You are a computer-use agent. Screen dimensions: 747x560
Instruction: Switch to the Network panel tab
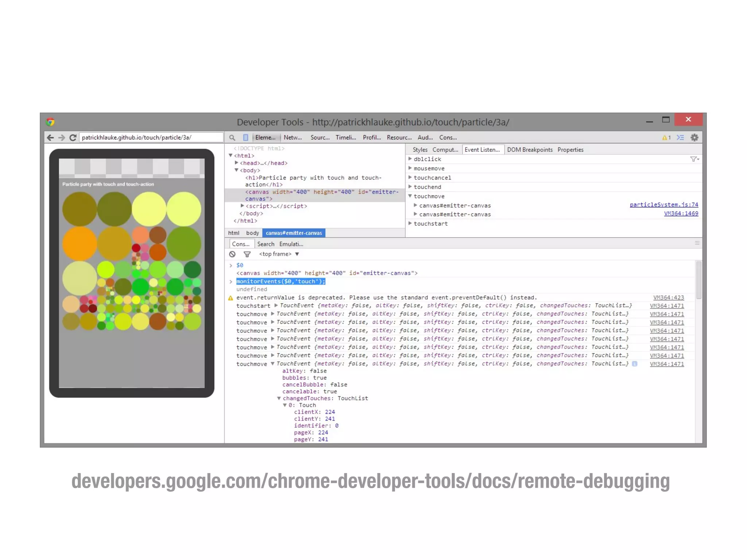[293, 138]
